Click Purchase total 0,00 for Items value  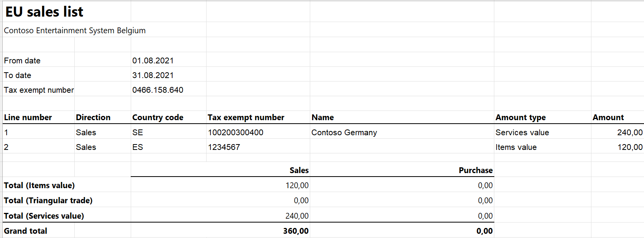pyautogui.click(x=485, y=185)
